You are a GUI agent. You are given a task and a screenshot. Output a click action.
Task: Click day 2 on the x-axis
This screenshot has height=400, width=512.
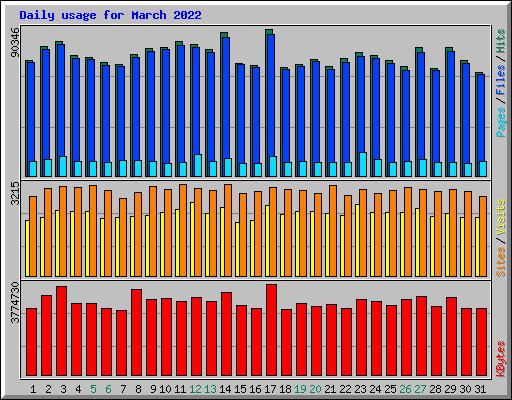coord(48,389)
